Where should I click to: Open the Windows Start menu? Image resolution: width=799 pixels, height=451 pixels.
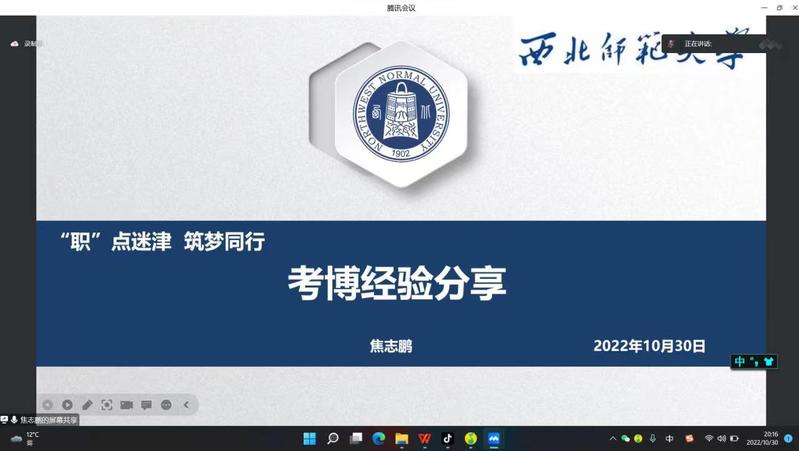click(x=309, y=438)
